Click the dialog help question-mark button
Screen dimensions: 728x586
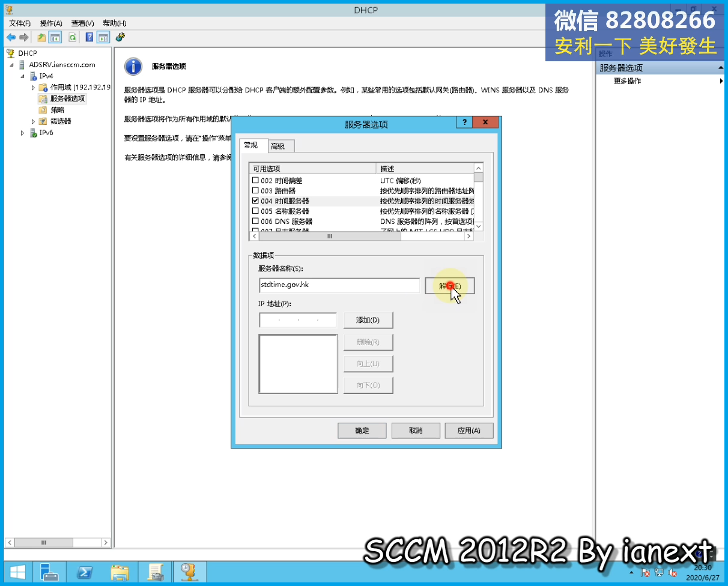pyautogui.click(x=464, y=122)
